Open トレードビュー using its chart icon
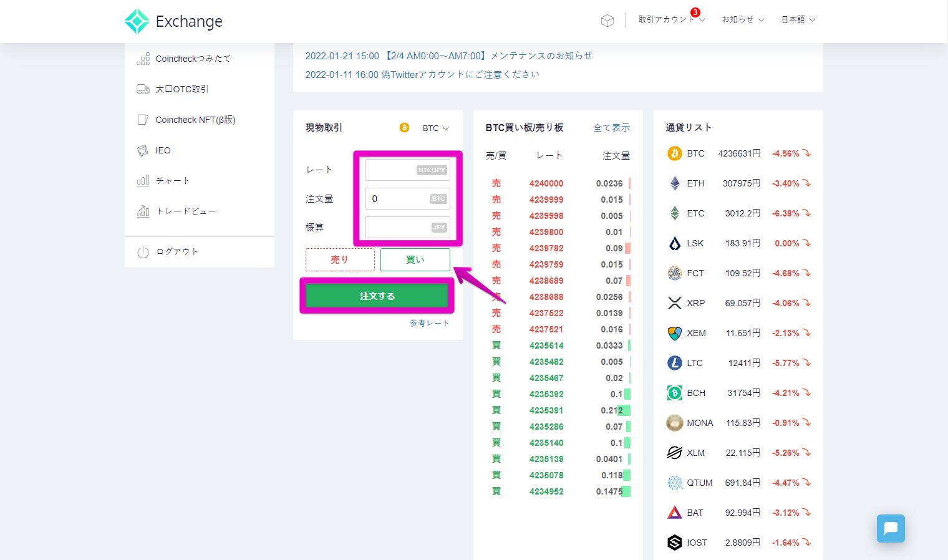948x560 pixels. (x=143, y=211)
